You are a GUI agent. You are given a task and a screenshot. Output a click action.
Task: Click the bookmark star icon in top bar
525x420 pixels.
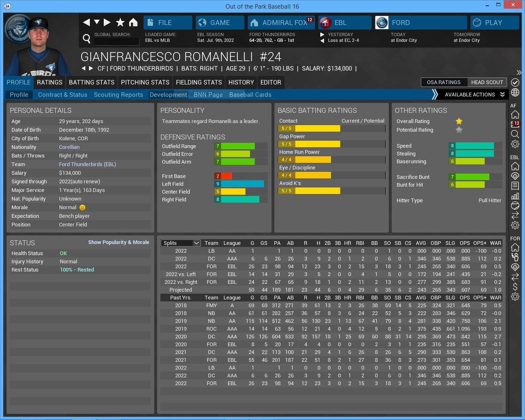pos(120,23)
